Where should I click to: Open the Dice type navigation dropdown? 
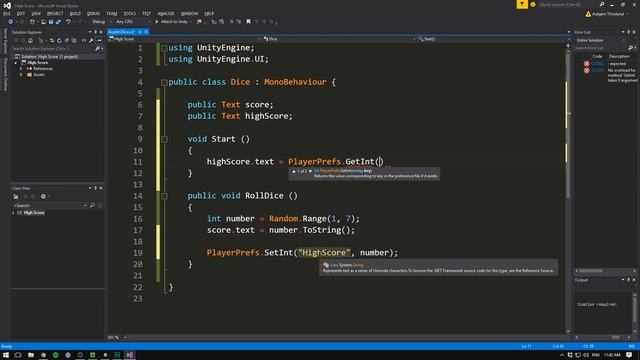click(339, 39)
